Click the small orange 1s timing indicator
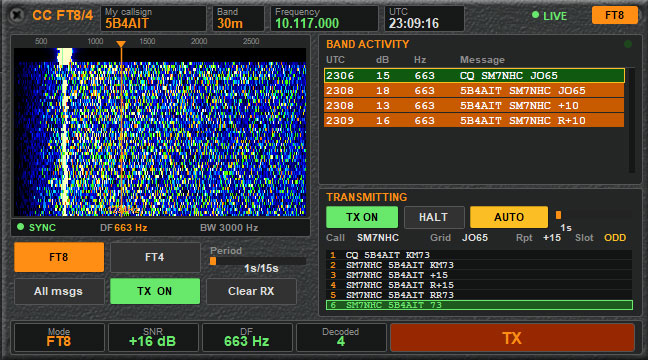Image resolution: width=648 pixels, height=360 pixels. (558, 215)
